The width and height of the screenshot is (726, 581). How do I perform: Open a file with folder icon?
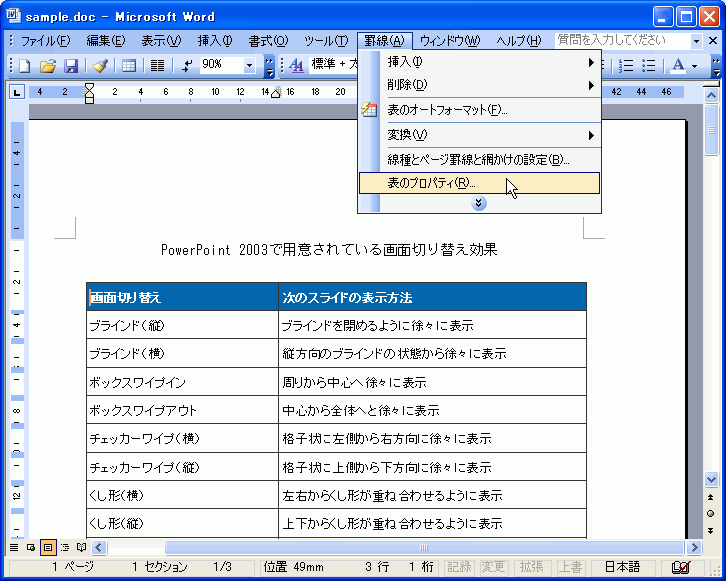(47, 65)
